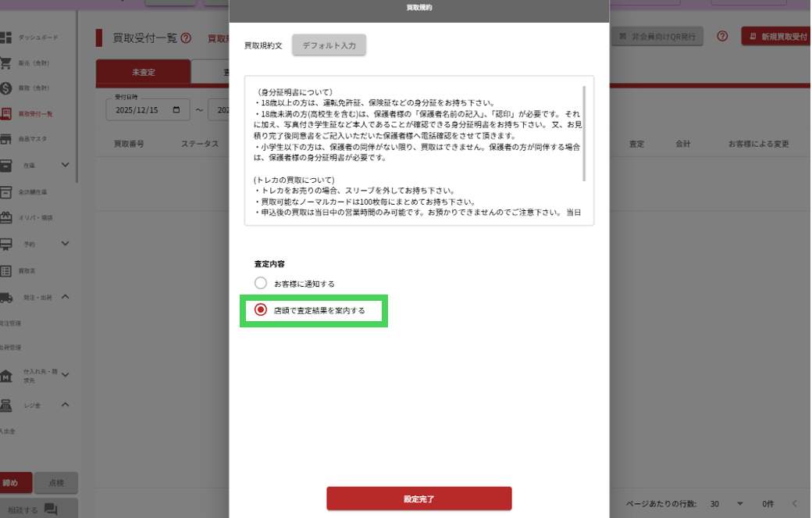Image resolution: width=812 pixels, height=518 pixels.
Task: Click the オリパ・福袋 gift icon
Action: (6, 217)
